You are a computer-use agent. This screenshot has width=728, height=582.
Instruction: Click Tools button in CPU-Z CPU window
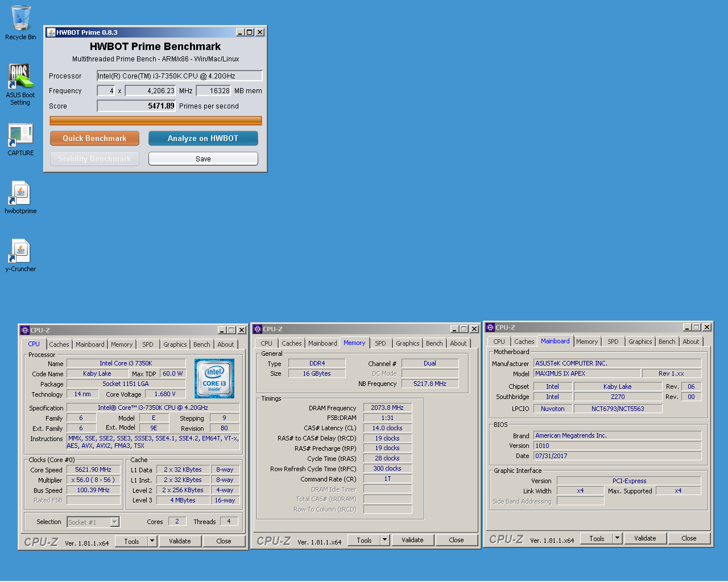pyautogui.click(x=131, y=541)
